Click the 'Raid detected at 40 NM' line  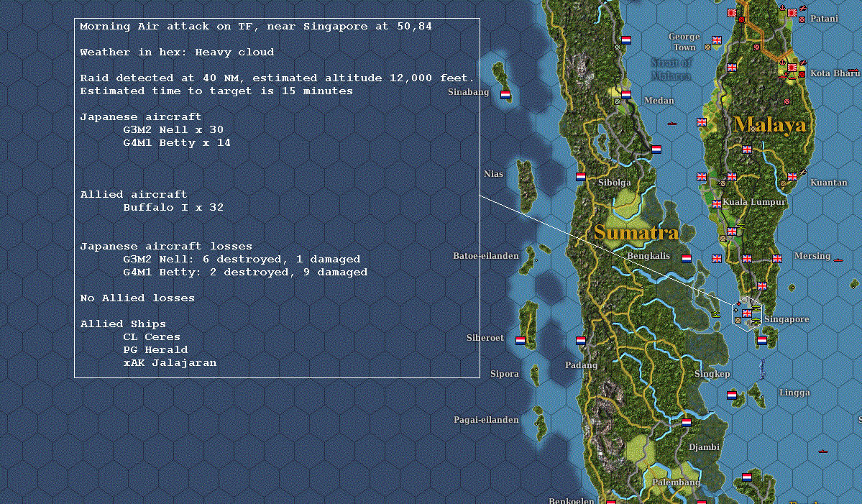coord(277,78)
